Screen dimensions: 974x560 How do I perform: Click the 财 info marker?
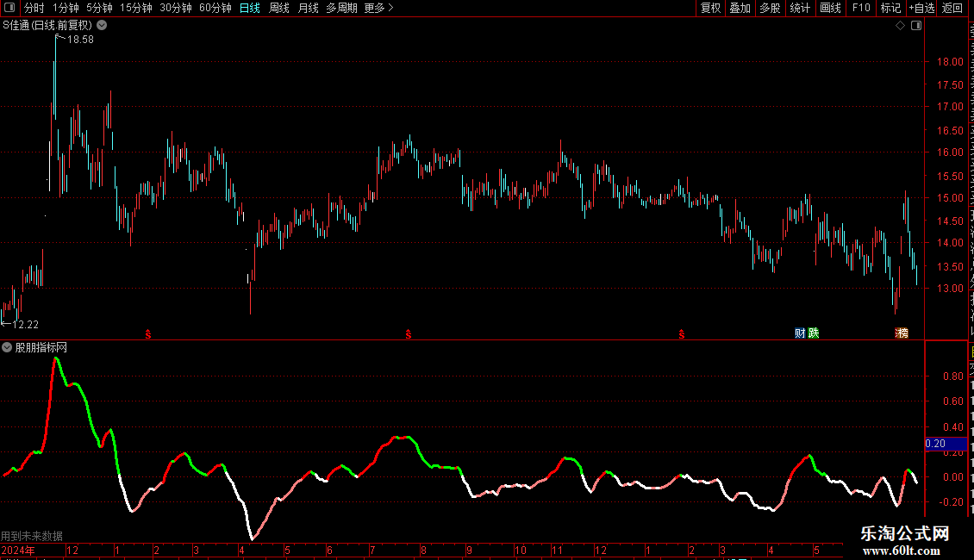[800, 333]
